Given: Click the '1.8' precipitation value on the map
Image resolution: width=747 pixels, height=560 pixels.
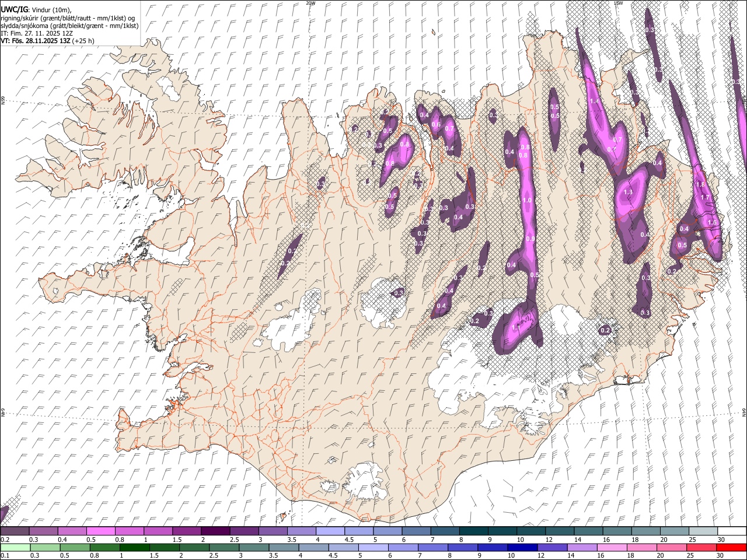Looking at the screenshot, I should tap(701, 184).
